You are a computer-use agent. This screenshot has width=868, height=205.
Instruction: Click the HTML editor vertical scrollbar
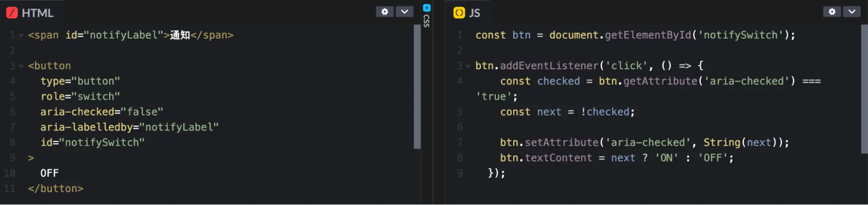pos(417,87)
